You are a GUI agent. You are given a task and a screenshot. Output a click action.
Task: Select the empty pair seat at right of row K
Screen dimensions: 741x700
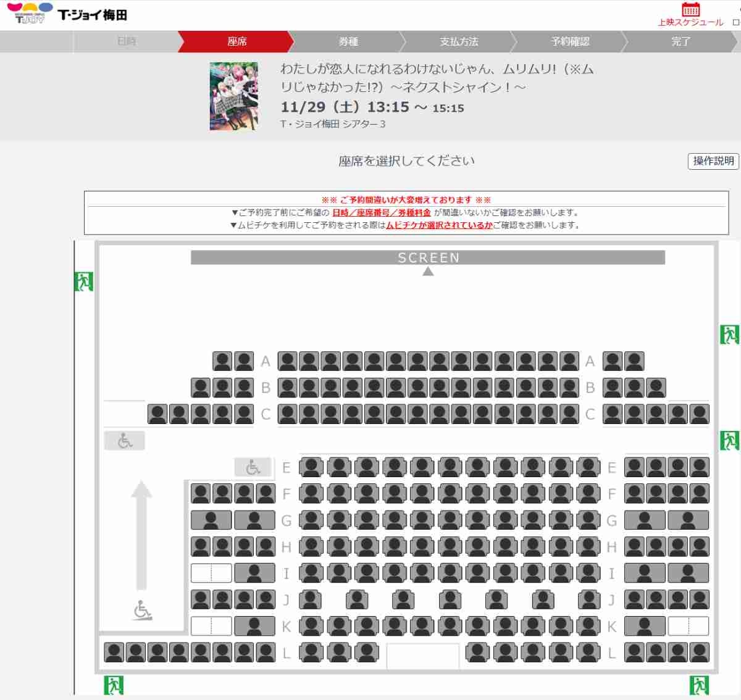pos(688,626)
